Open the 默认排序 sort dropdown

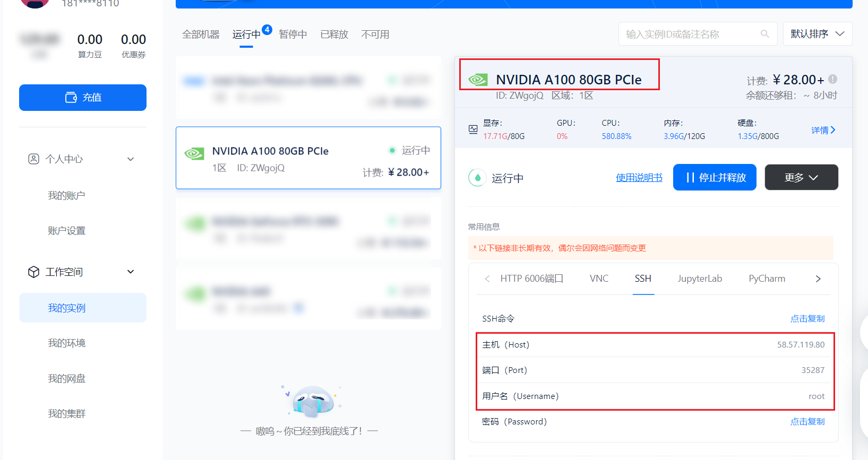coord(818,34)
